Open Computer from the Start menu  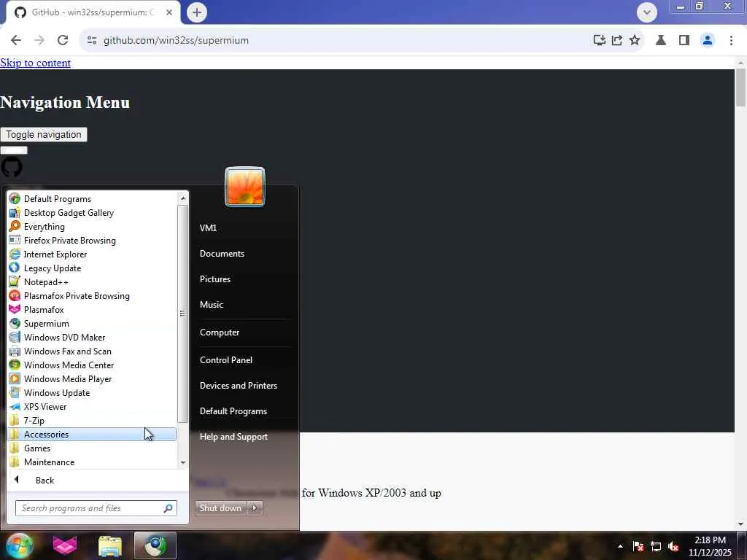(x=219, y=332)
